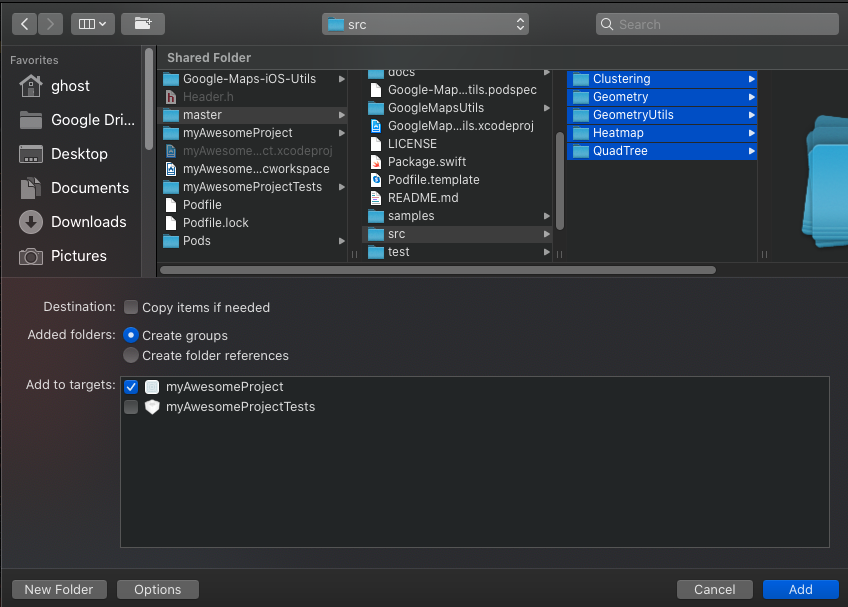Select the Podfile.lock file

253,223
